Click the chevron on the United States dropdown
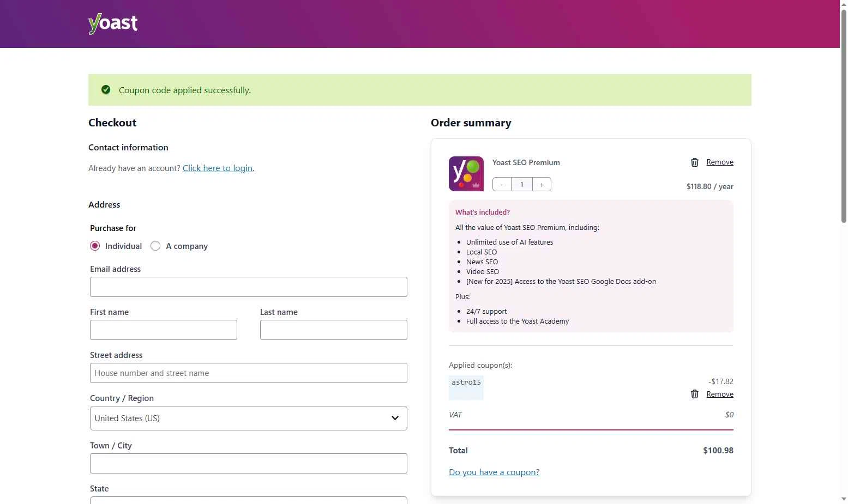848x504 pixels. [x=395, y=418]
